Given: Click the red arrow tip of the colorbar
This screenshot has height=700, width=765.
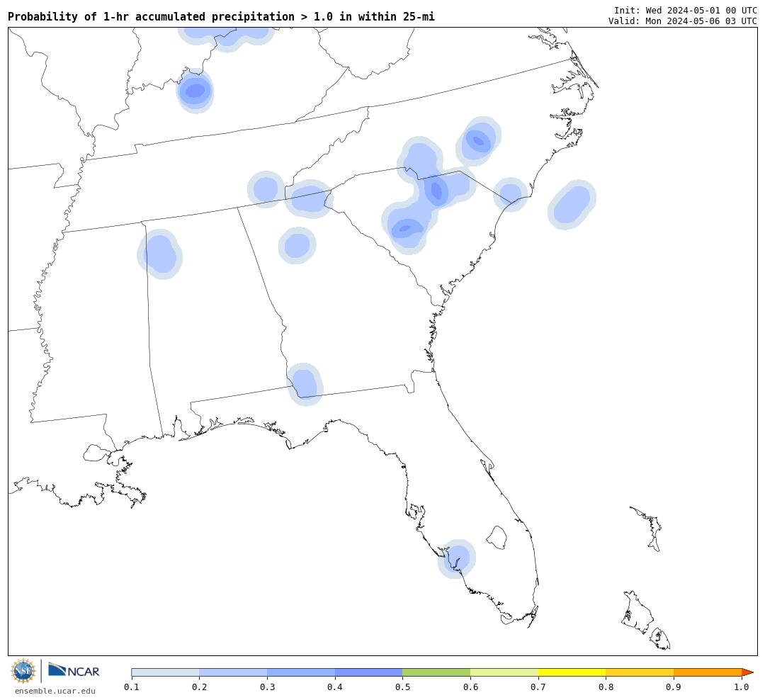Looking at the screenshot, I should pos(747,672).
